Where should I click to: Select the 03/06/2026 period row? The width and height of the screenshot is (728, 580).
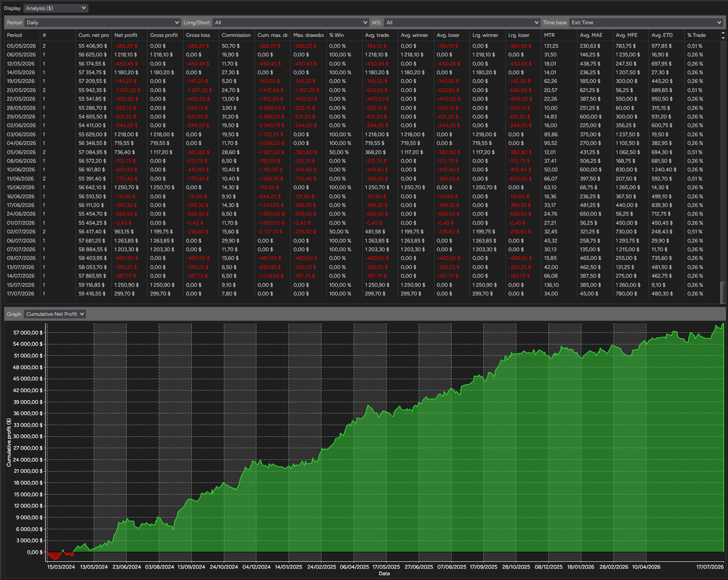362,134
